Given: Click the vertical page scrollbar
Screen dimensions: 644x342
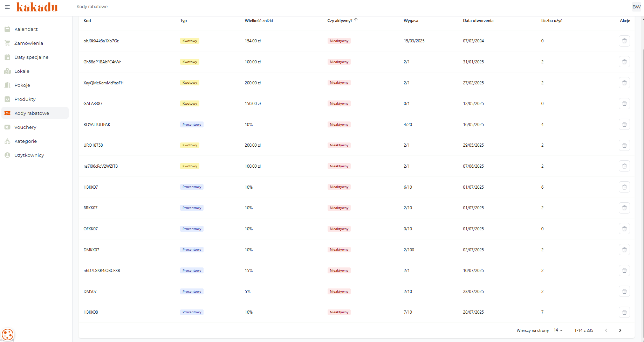Looking at the screenshot, I should 643,175.
